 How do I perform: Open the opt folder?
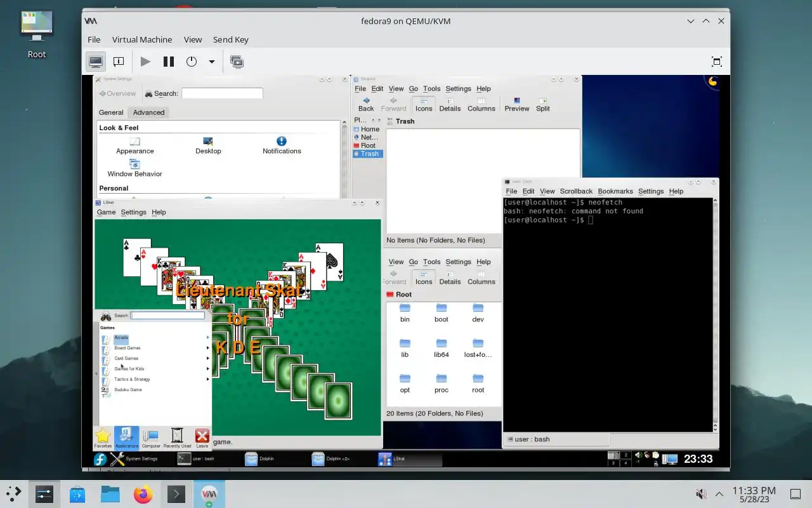click(x=405, y=384)
